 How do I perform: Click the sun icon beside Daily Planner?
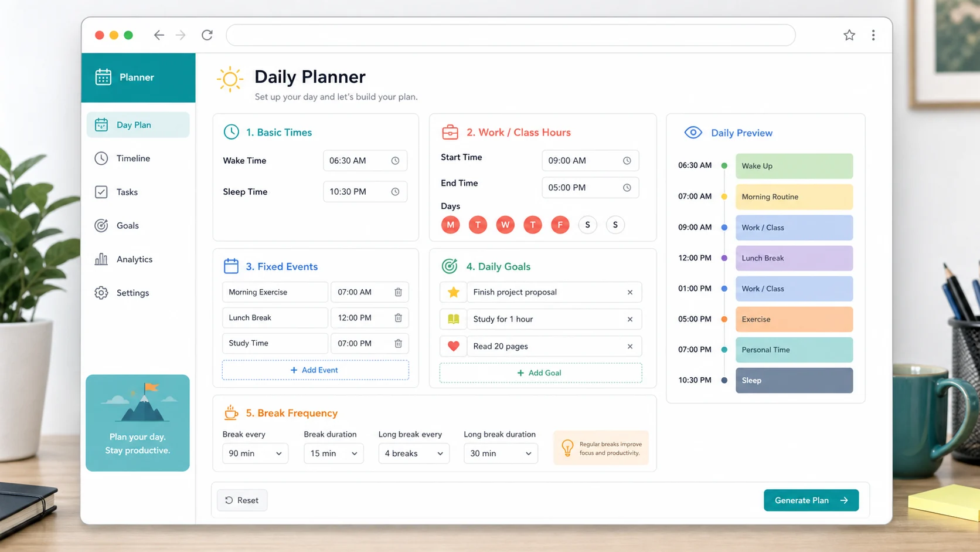(230, 79)
